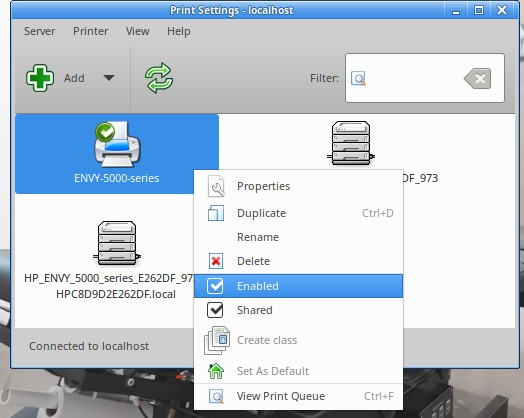Choose Duplicate from the context menu
Viewport: 524px width, 418px height.
click(298, 213)
